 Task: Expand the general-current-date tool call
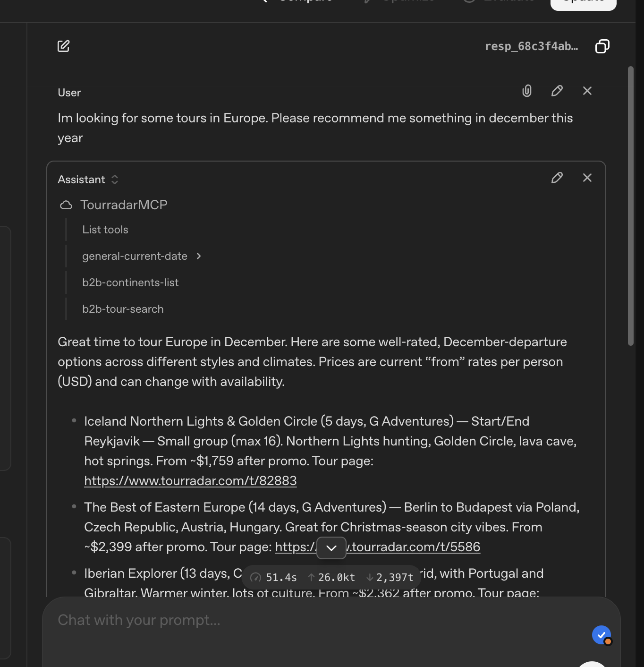(x=199, y=256)
